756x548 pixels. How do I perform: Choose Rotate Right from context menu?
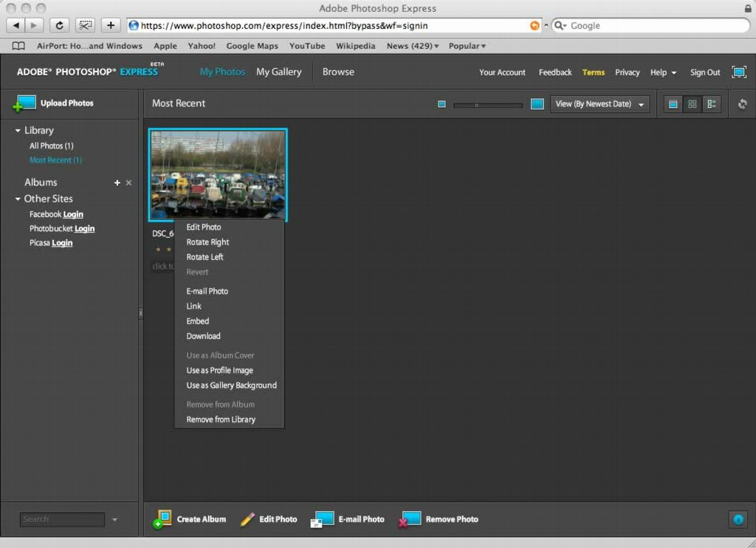207,242
